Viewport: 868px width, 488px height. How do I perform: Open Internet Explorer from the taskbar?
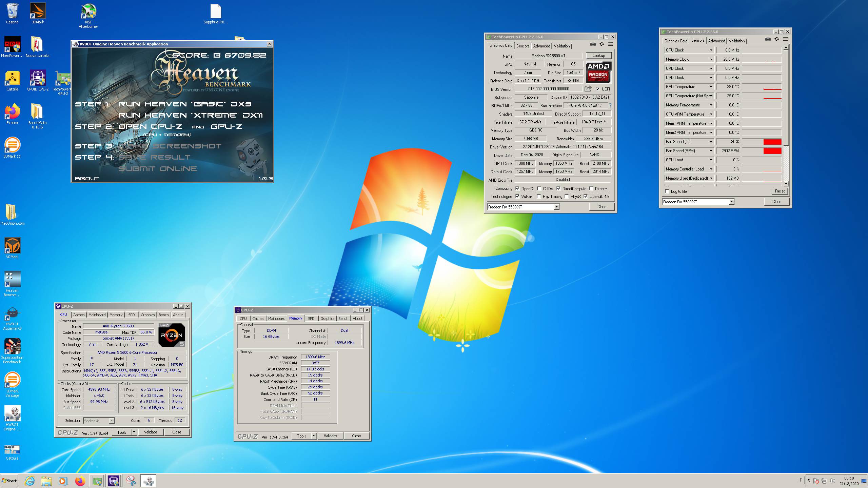(30, 481)
